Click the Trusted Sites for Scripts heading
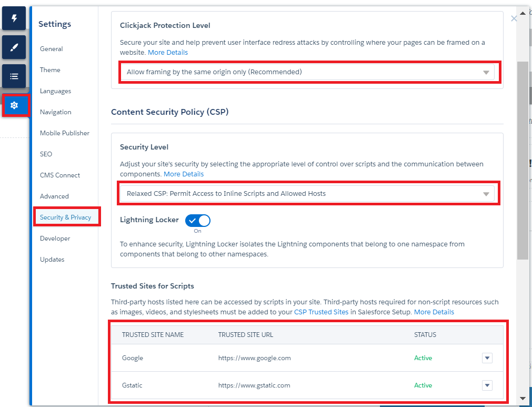Viewport: 532px width, 407px height. click(153, 286)
